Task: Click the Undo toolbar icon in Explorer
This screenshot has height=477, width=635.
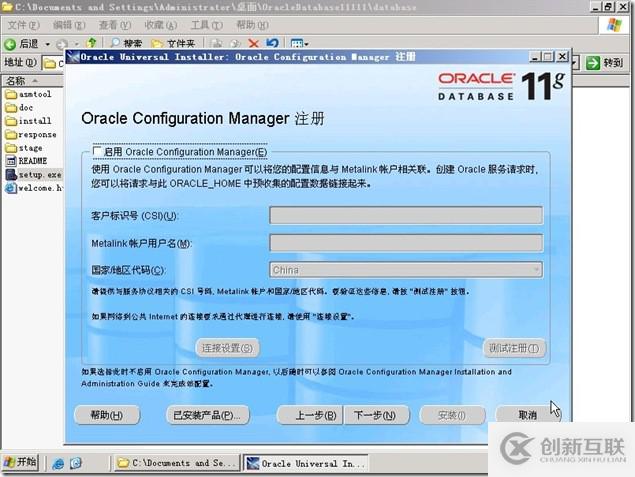Action: pos(273,43)
